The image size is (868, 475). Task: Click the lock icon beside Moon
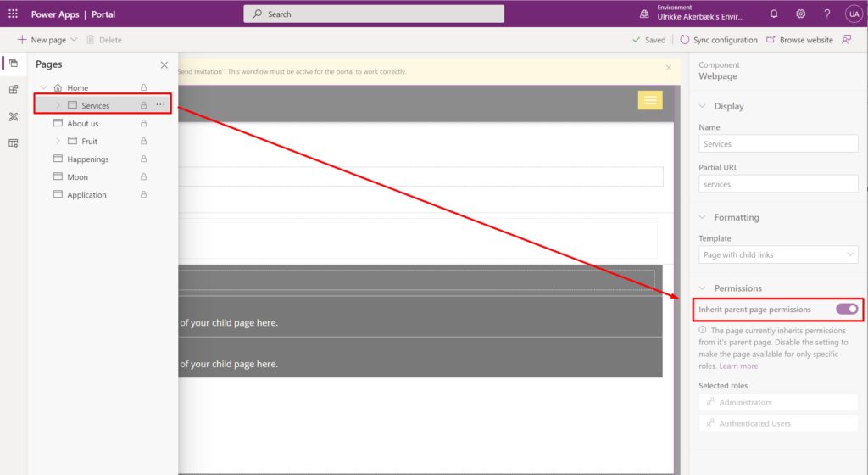click(x=143, y=176)
